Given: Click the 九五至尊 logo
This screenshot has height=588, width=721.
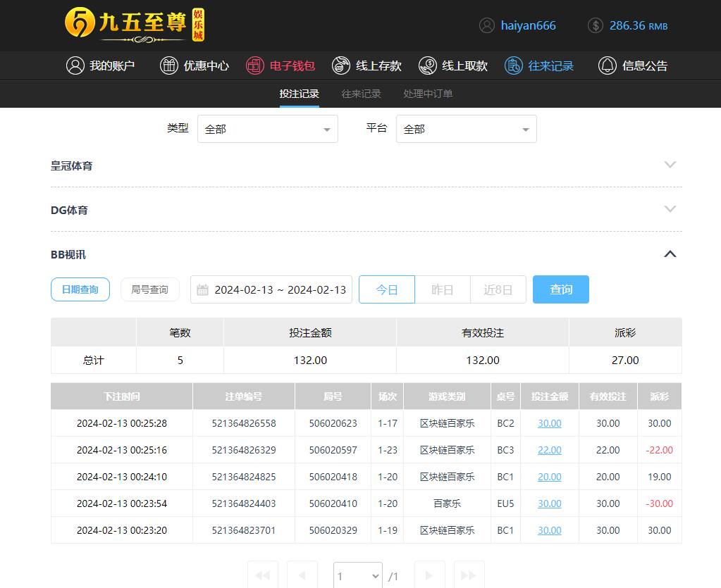Looking at the screenshot, I should point(134,25).
